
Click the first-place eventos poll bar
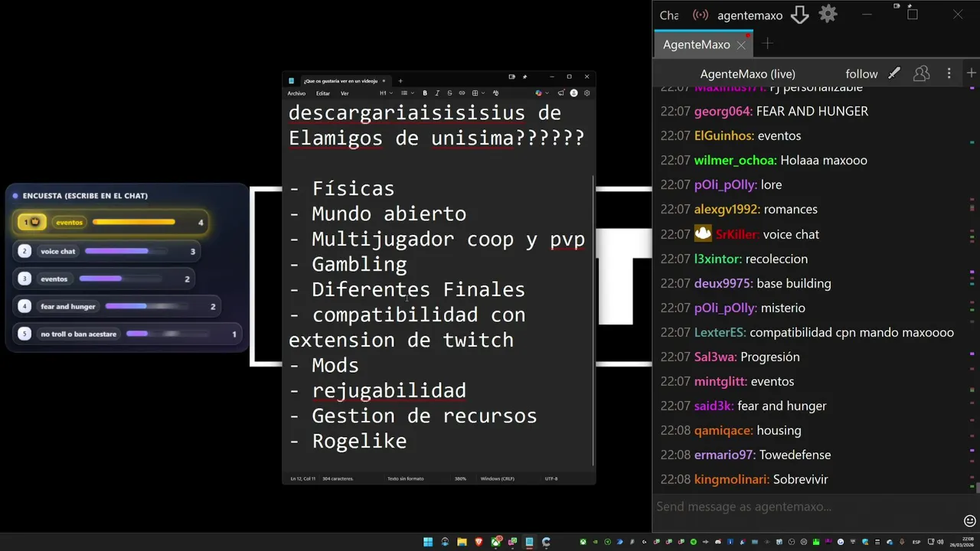[133, 222]
